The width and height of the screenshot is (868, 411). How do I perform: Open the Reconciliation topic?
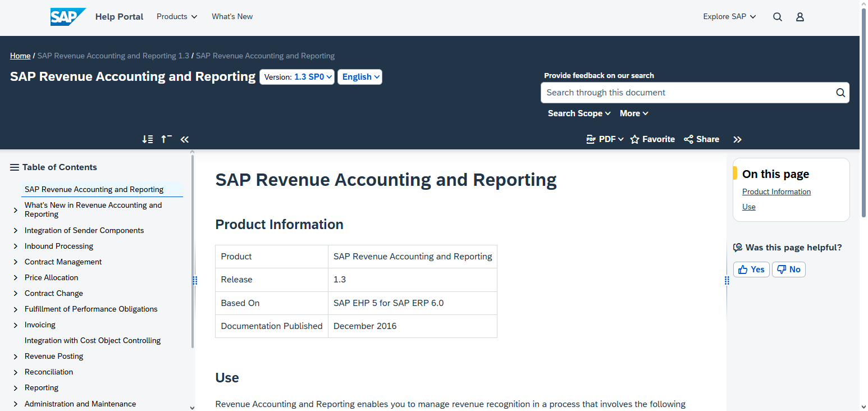click(49, 372)
